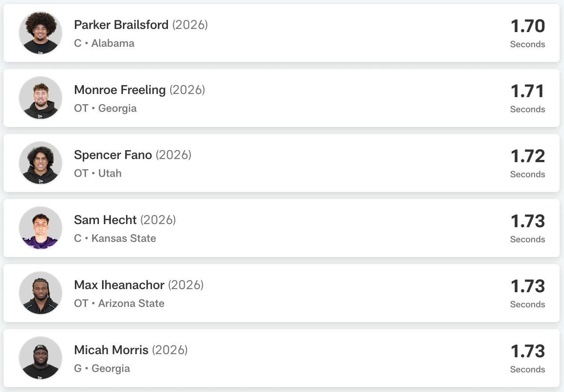
Task: Click the 1.72 Seconds time value
Action: click(527, 162)
